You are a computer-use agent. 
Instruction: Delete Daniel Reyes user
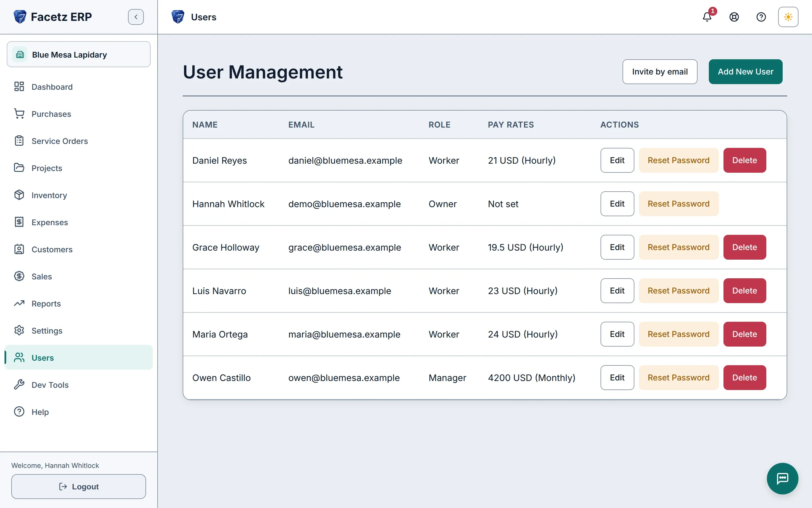745,160
